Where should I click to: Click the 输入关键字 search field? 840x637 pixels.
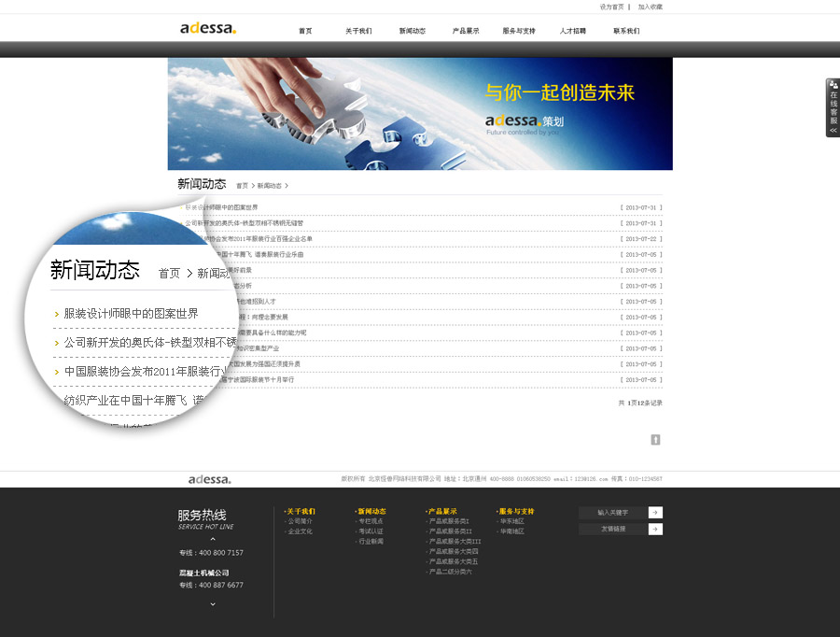click(613, 513)
